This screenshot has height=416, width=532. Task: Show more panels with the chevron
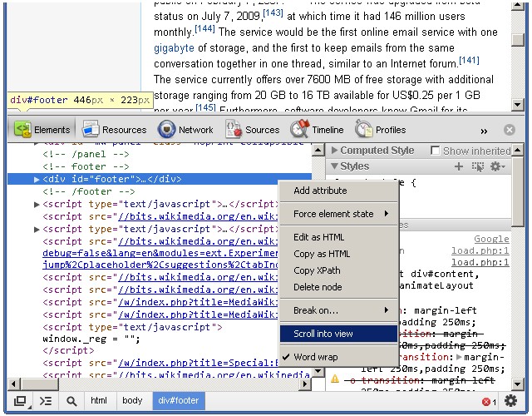tap(484, 131)
